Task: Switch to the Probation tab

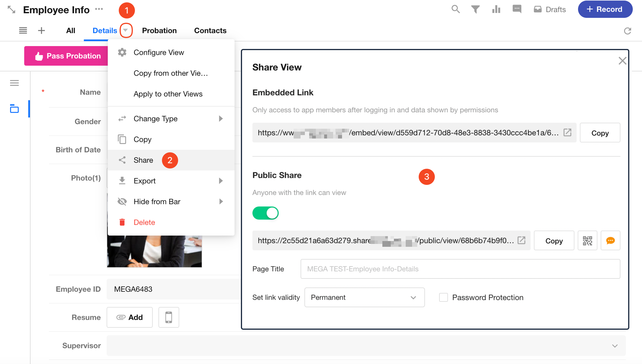Action: click(159, 31)
